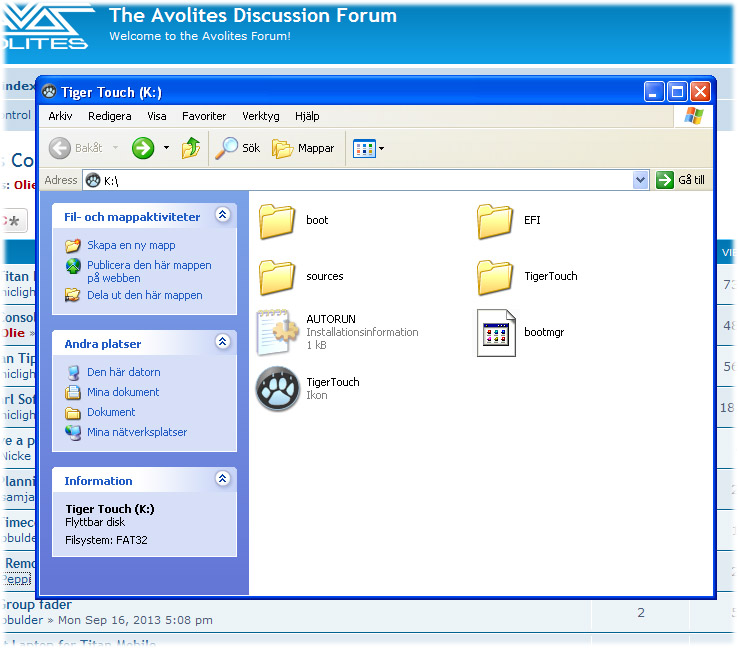The width and height of the screenshot is (738, 648).
Task: Click the Windows flag logo in menu bar
Action: coord(694,116)
